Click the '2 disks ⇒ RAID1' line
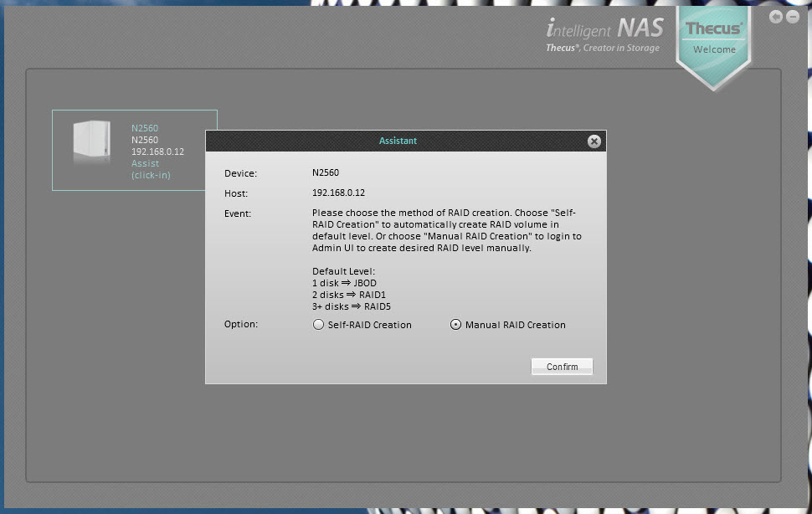Viewport: 812px width, 514px height. 349,295
